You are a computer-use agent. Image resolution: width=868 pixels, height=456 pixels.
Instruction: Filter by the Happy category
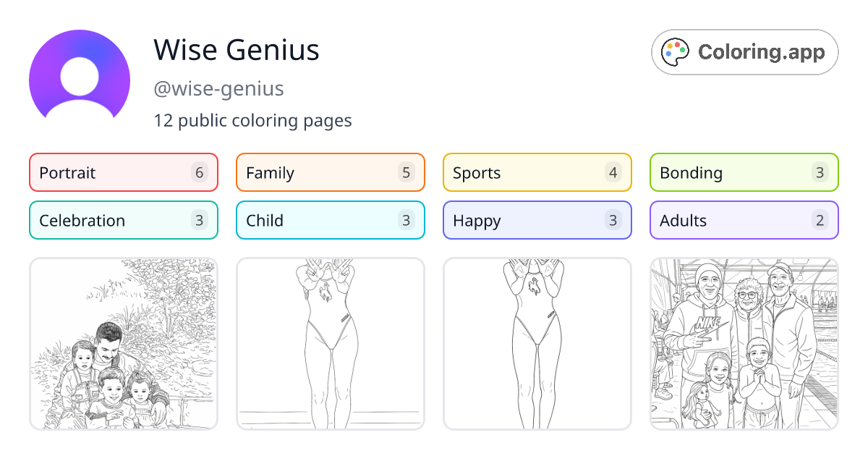pos(537,220)
